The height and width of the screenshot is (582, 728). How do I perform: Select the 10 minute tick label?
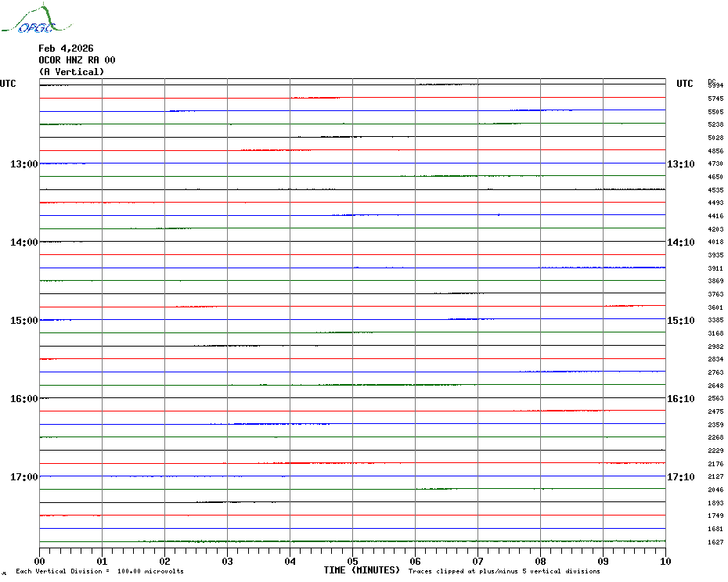665,561
